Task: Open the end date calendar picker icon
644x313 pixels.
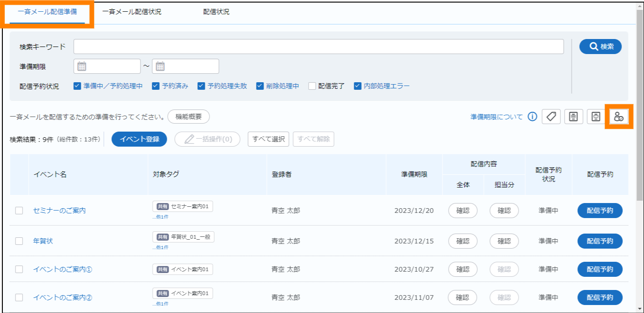Action: 160,66
